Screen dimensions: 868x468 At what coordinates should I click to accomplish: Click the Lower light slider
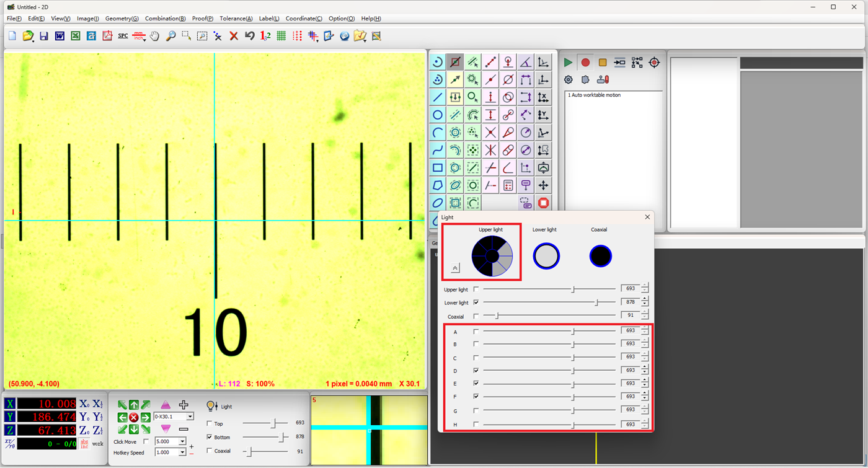tap(549, 302)
